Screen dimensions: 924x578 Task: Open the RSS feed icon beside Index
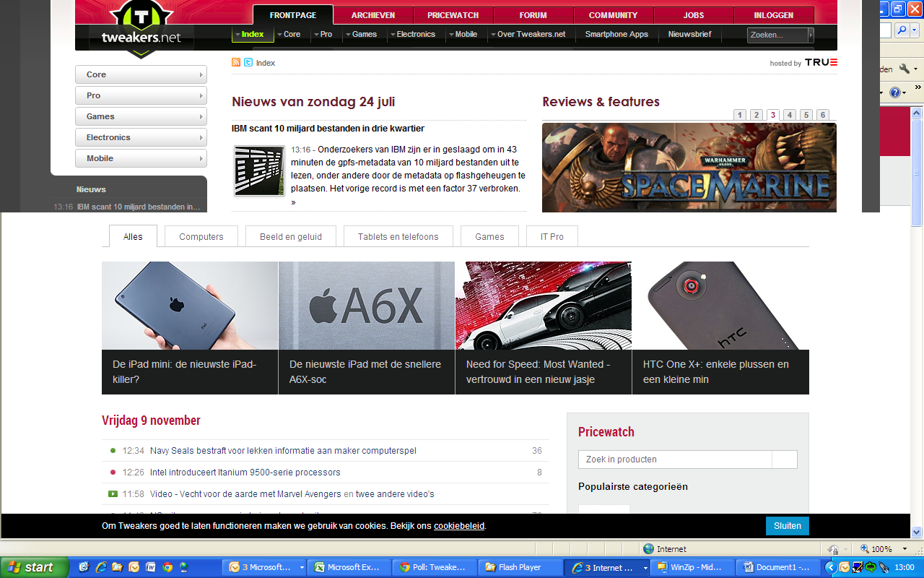[236, 62]
